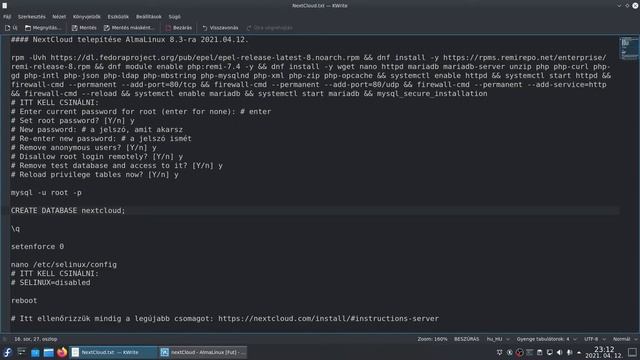
Task: Click the Mentés (save) toolbar button
Action: tap(84, 28)
